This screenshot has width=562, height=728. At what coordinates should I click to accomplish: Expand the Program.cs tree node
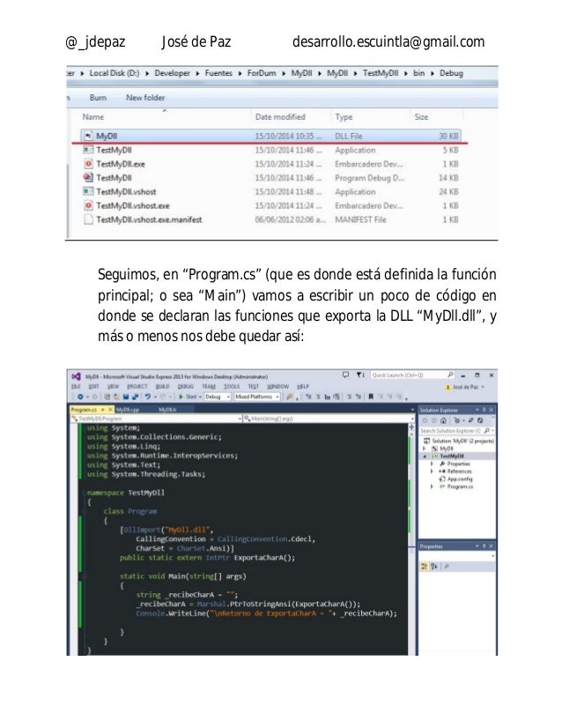click(432, 487)
